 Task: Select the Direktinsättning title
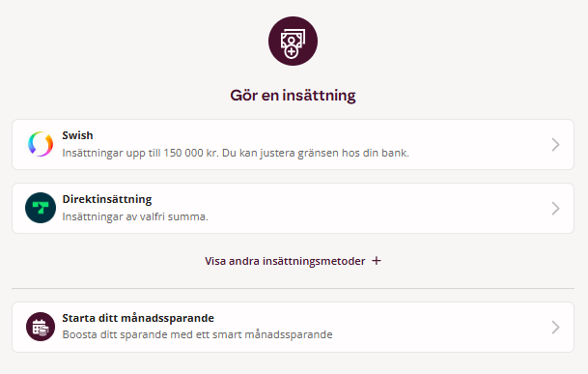coord(107,199)
